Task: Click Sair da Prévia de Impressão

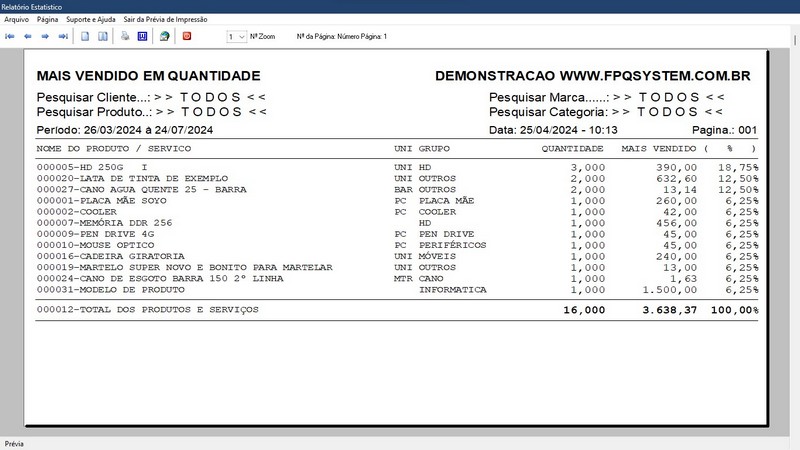Action: click(x=165, y=19)
